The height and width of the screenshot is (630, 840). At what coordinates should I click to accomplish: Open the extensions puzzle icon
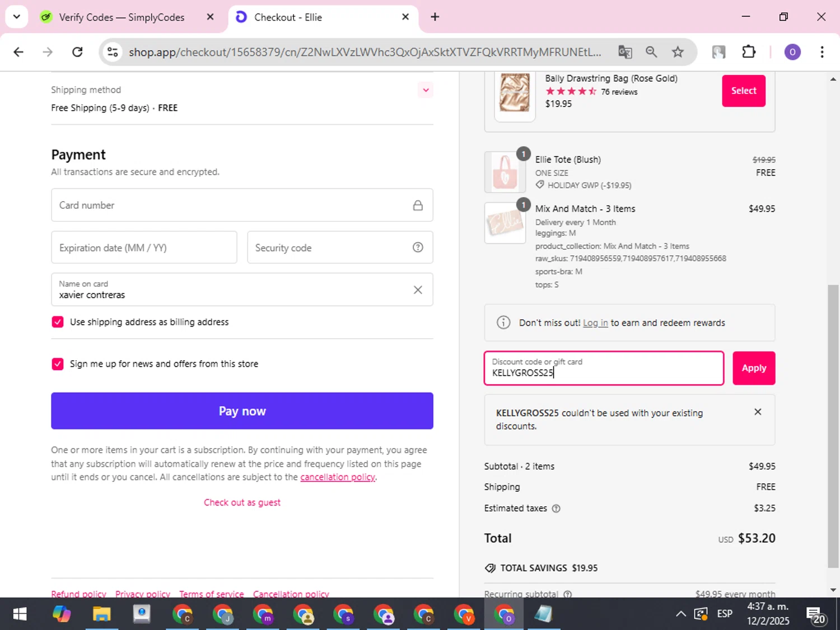click(x=749, y=52)
